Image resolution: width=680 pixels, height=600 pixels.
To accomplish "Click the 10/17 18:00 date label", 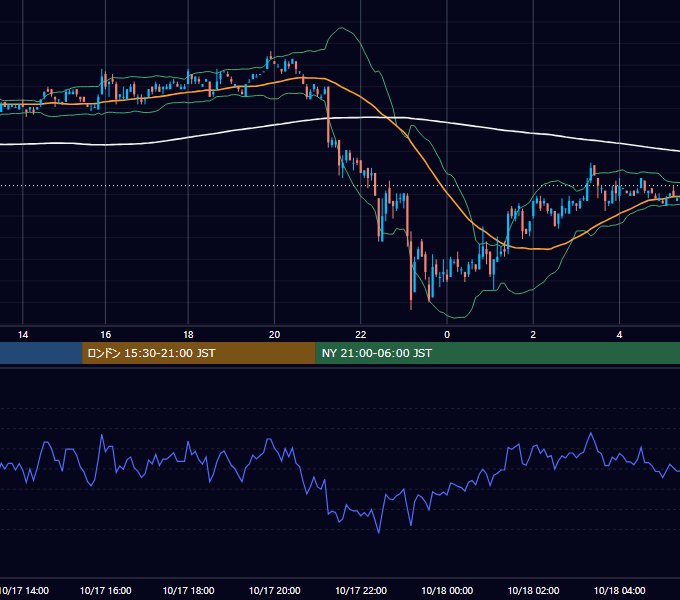I will (188, 590).
